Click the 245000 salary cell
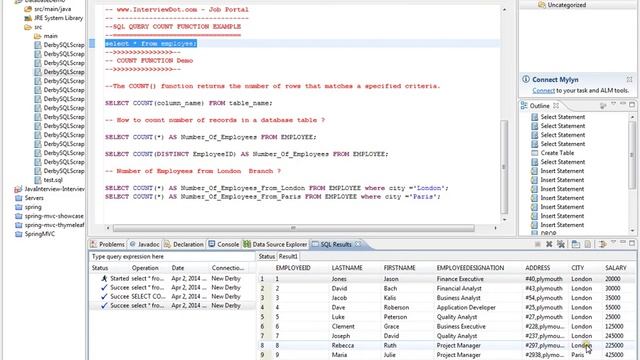Image resolution: width=640 pixels, height=360 pixels. (614, 336)
